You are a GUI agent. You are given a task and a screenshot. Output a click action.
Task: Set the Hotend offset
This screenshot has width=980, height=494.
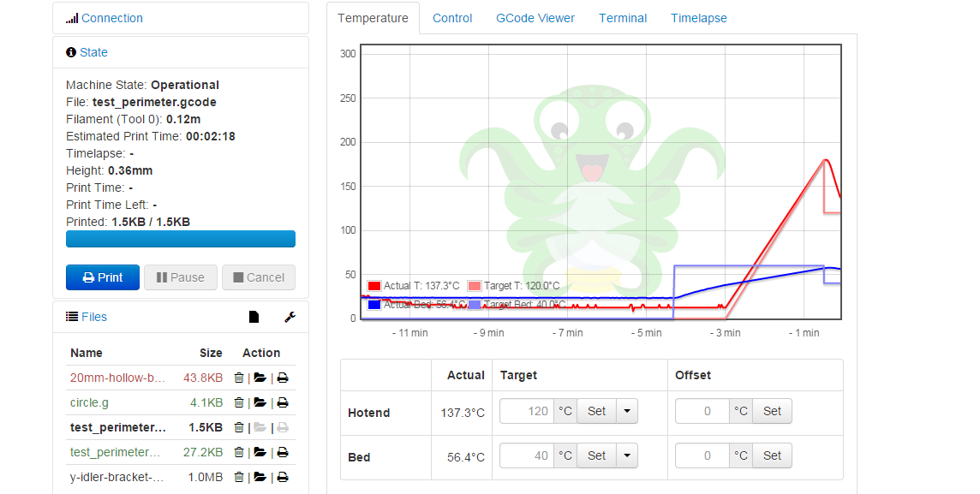(772, 411)
